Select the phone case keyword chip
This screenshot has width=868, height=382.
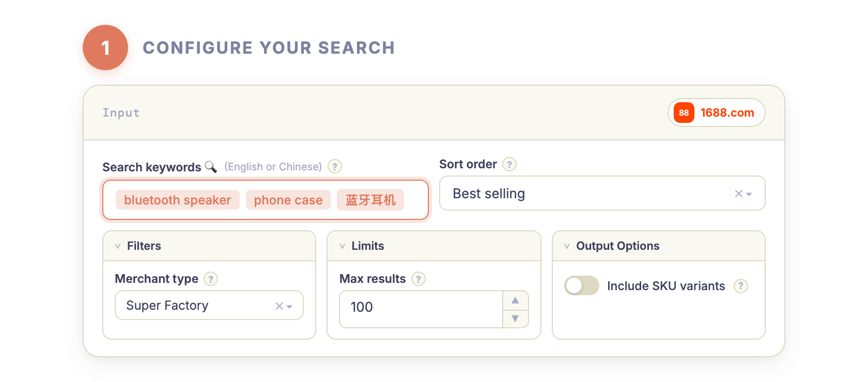(288, 200)
